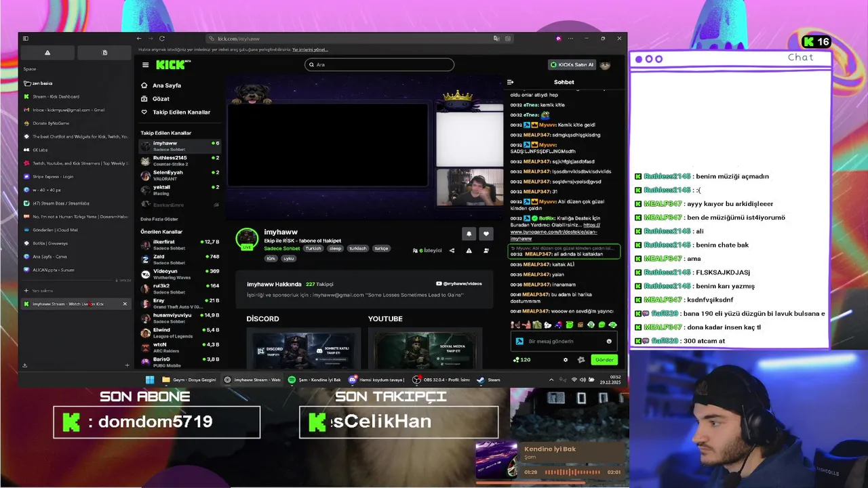
Task: Click the share stream icon
Action: click(452, 251)
